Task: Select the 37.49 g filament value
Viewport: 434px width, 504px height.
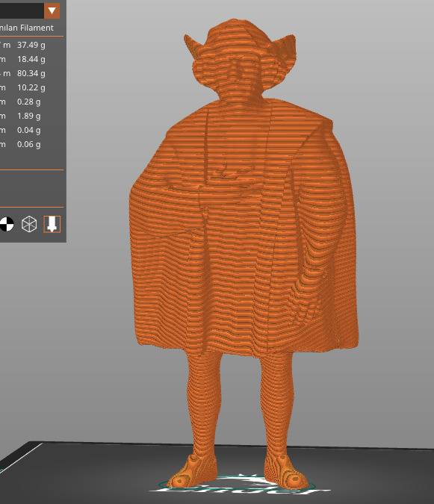Action: [x=31, y=45]
